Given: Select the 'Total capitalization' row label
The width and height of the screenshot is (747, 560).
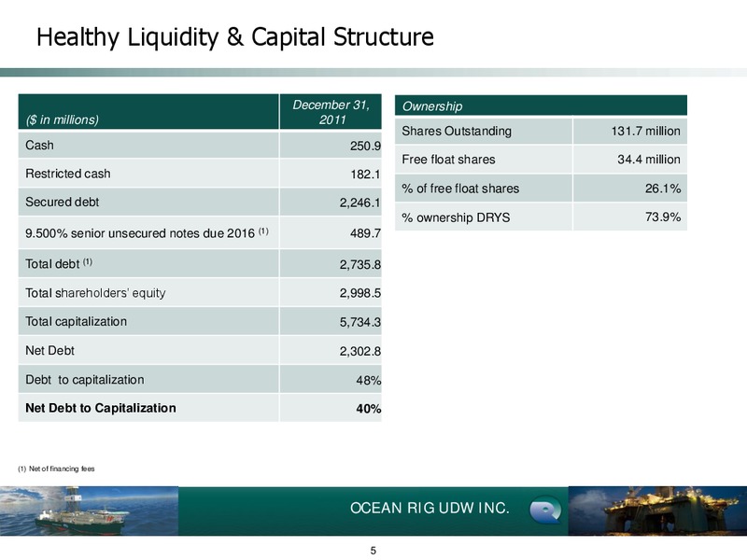Looking at the screenshot, I should [x=77, y=321].
